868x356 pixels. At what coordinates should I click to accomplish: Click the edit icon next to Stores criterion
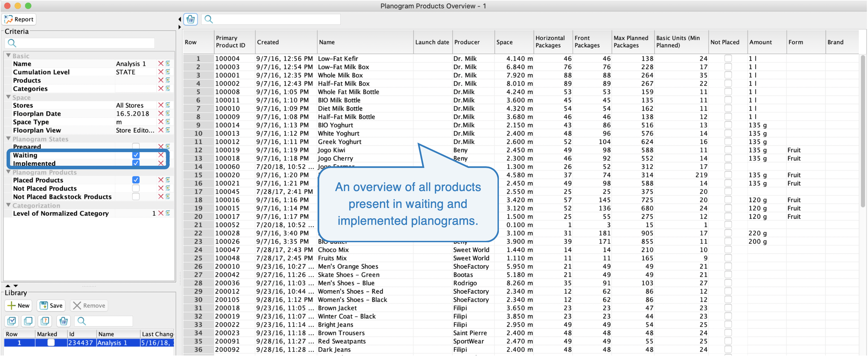(x=168, y=105)
